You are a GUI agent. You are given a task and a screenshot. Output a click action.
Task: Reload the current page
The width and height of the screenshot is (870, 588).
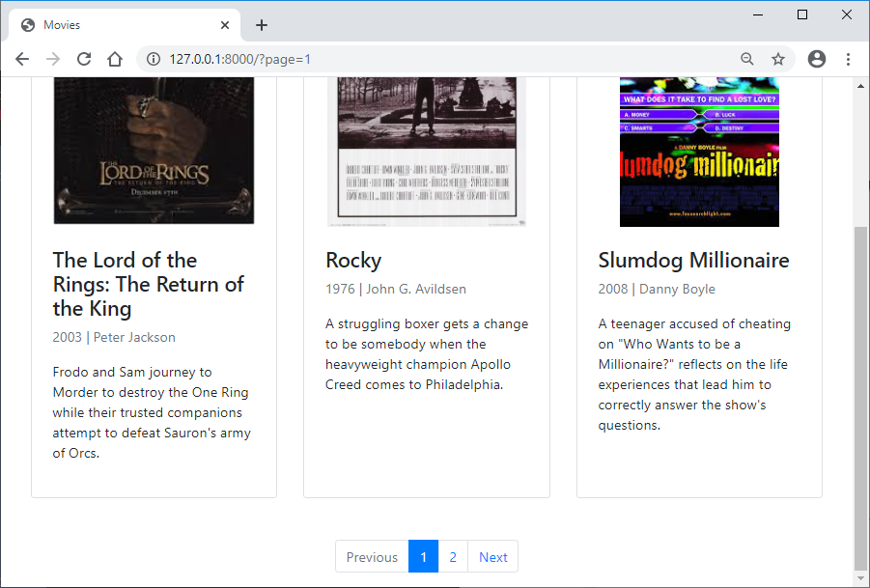click(84, 59)
